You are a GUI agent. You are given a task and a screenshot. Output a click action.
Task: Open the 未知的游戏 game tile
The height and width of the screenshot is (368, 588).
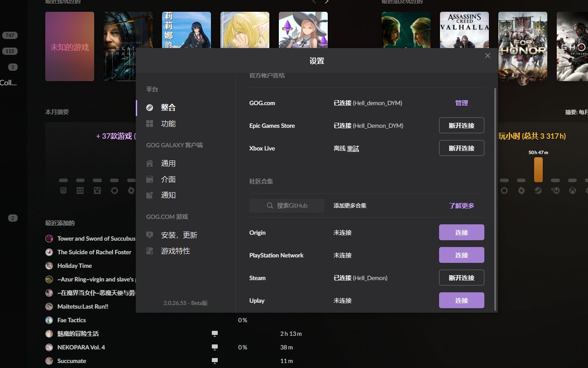click(x=70, y=46)
